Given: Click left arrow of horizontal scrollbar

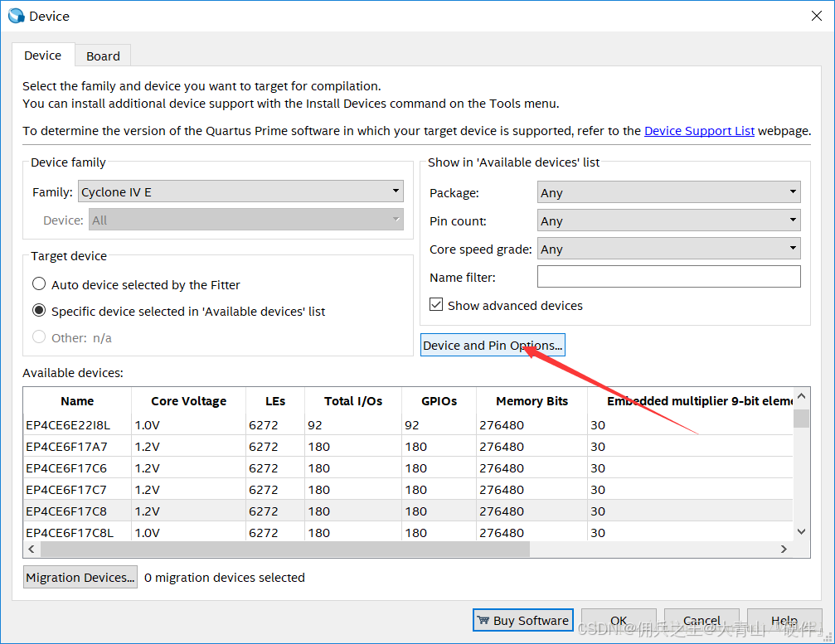Looking at the screenshot, I should click(32, 549).
